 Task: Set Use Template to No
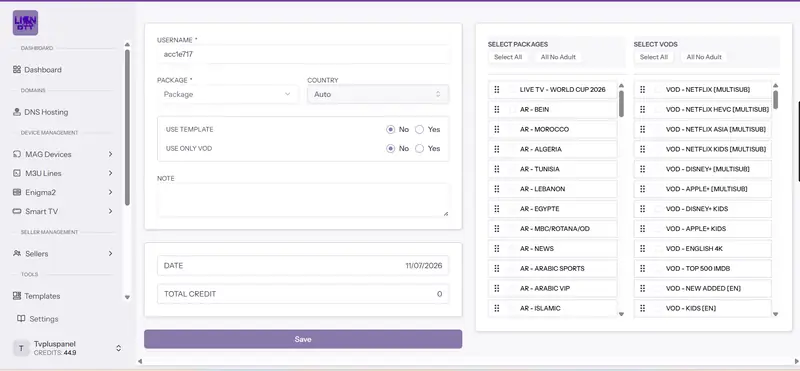tap(391, 130)
